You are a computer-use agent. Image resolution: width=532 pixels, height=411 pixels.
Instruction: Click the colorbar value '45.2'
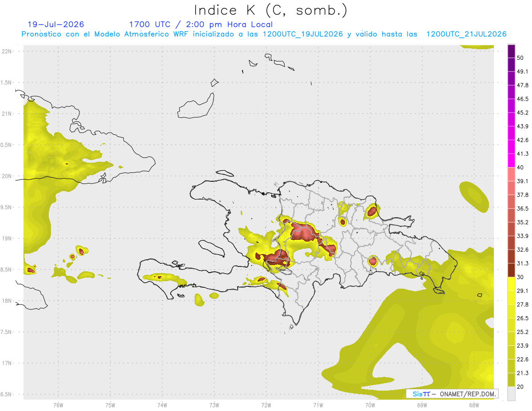click(x=523, y=113)
